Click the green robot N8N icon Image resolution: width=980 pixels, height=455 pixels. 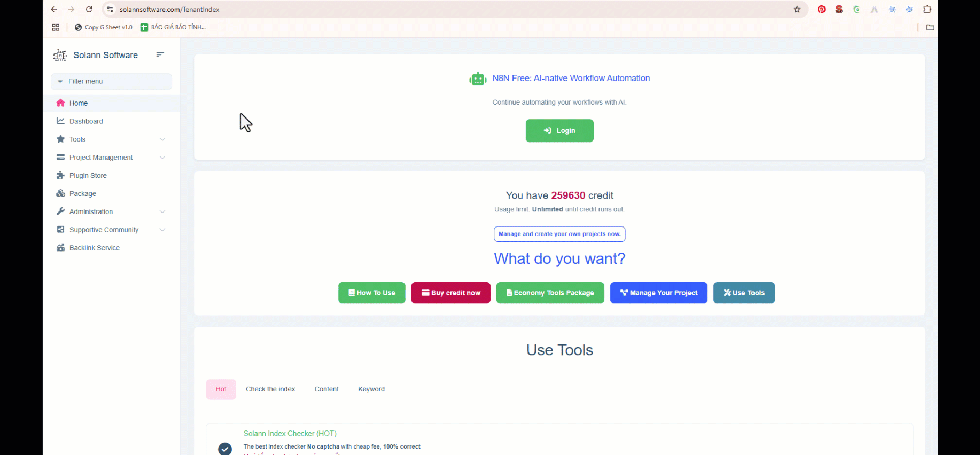[x=478, y=79]
